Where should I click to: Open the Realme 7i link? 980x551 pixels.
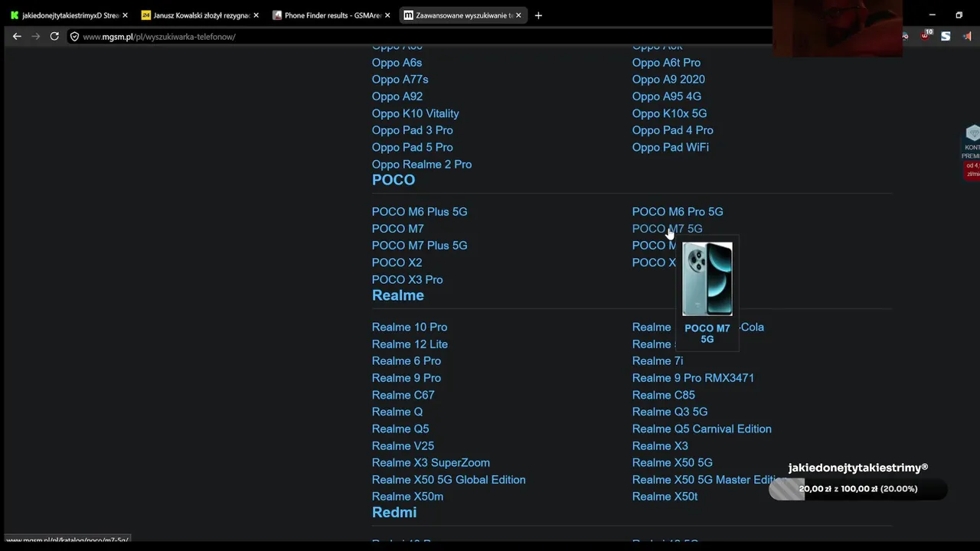658,361
